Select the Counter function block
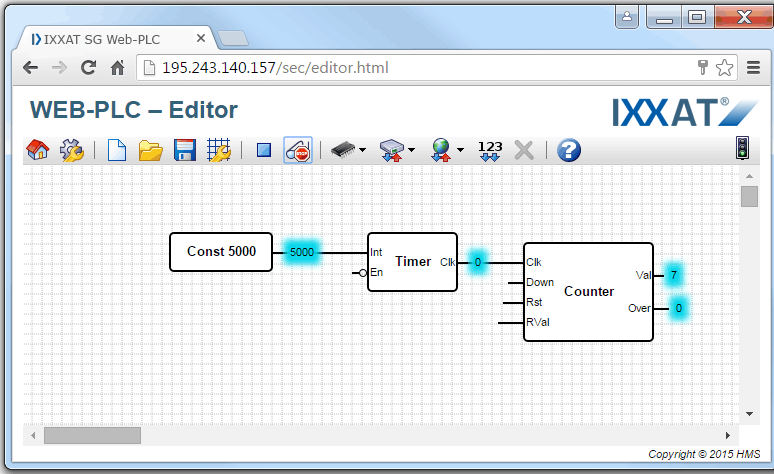The image size is (774, 474). [588, 292]
